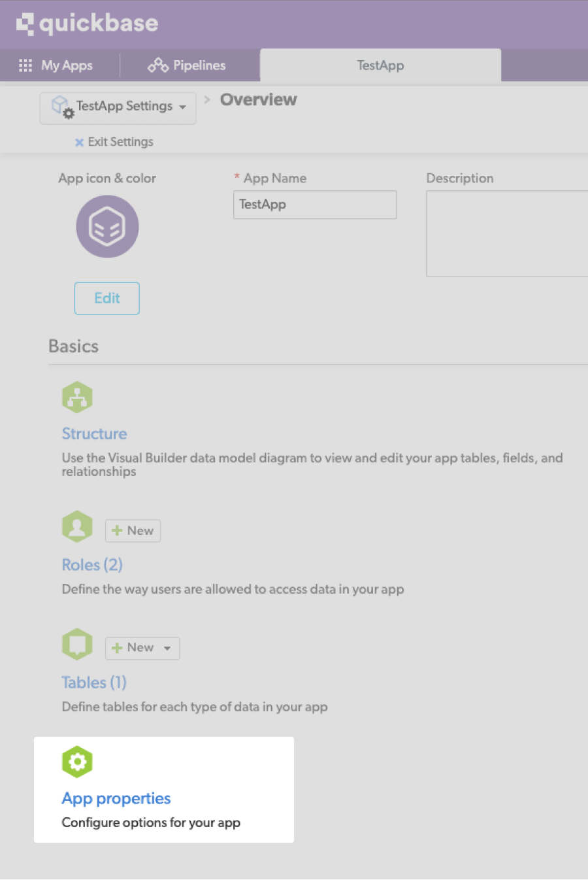Click the TestApp Settings gear icon
The image size is (588, 880).
69,112
